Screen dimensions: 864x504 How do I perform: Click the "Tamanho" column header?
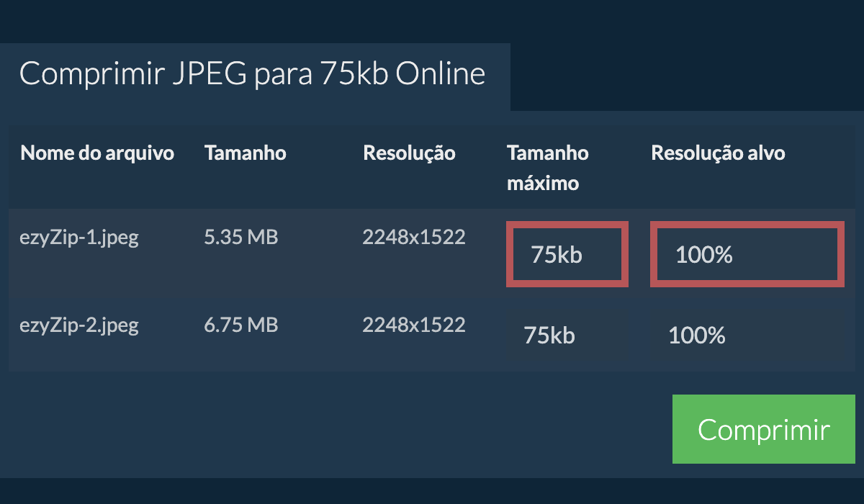(x=245, y=153)
